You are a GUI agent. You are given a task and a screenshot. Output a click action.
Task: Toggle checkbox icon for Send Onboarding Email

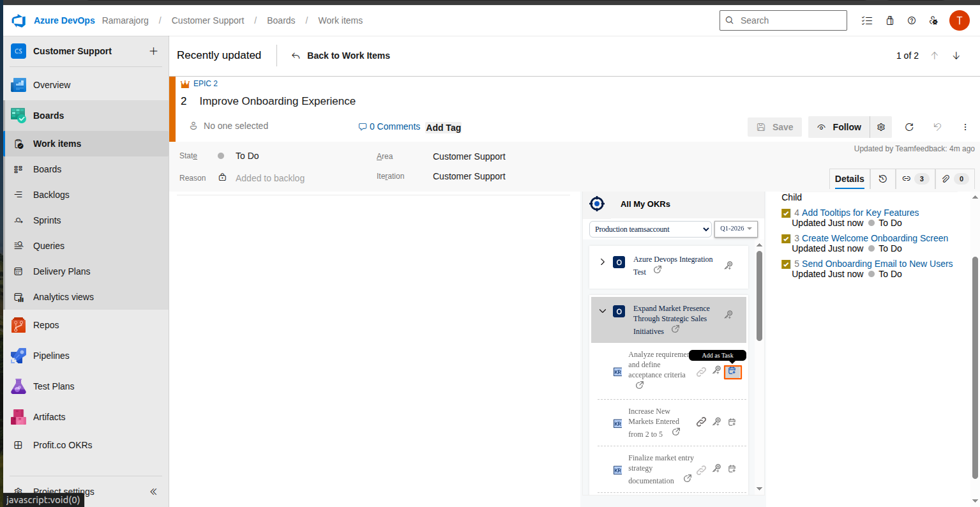786,264
